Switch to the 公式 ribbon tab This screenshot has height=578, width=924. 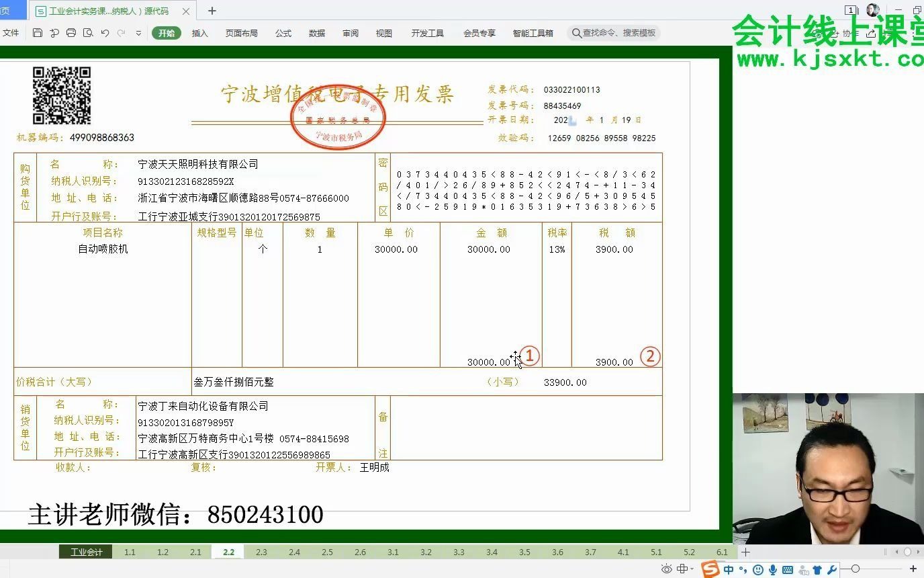pyautogui.click(x=283, y=33)
